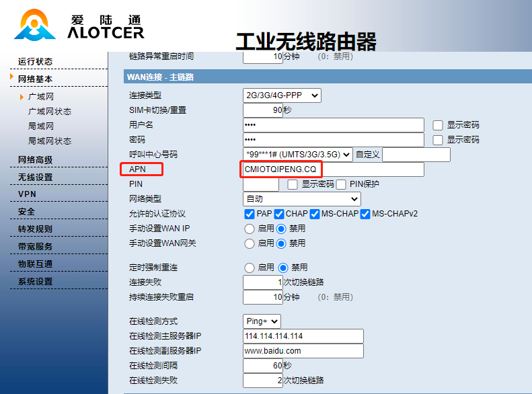
Task: Open the 呼叫中心号码 dropdown
Action: 297,155
